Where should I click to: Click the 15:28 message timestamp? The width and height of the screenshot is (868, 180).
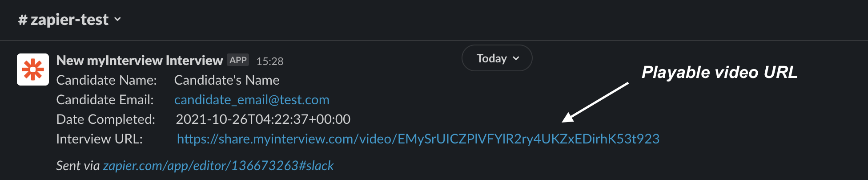pyautogui.click(x=269, y=61)
